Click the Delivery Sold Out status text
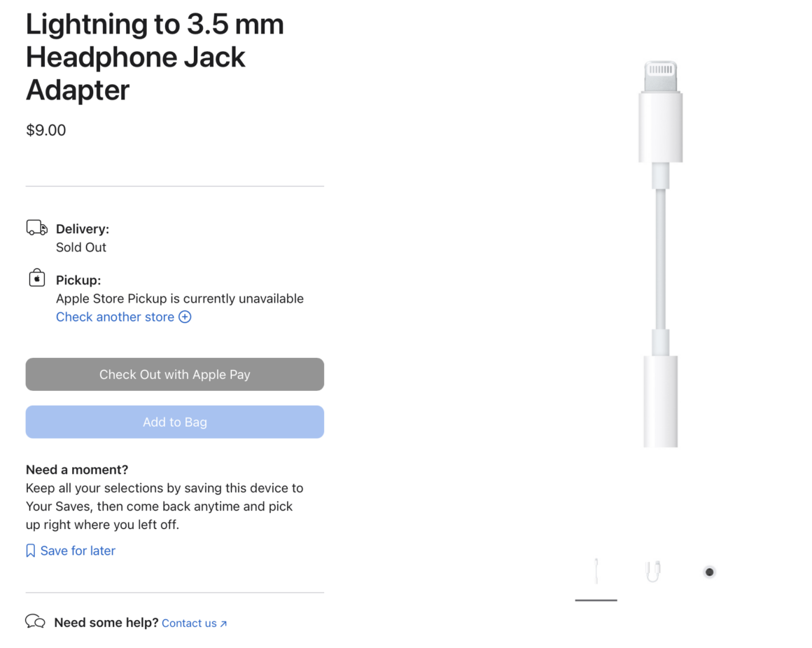The image size is (812, 648). (x=81, y=247)
